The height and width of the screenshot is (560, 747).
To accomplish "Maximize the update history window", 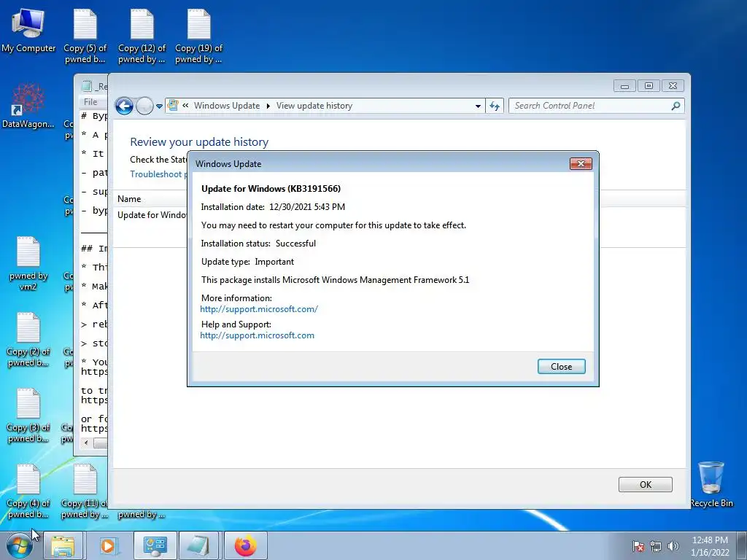I will tap(649, 86).
